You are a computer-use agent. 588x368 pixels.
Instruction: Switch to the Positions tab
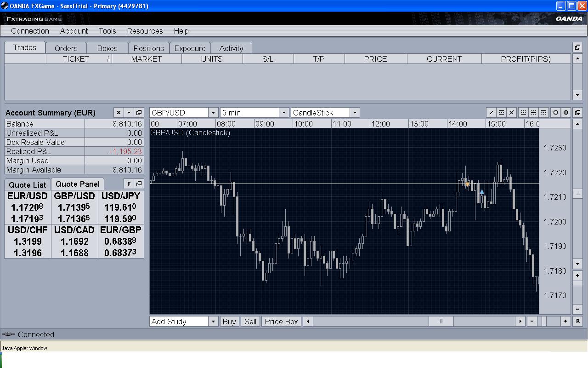pos(149,48)
